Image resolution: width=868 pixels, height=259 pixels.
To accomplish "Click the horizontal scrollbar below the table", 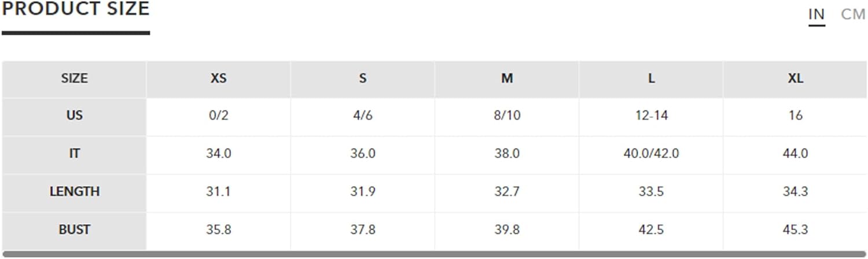I will (x=434, y=254).
